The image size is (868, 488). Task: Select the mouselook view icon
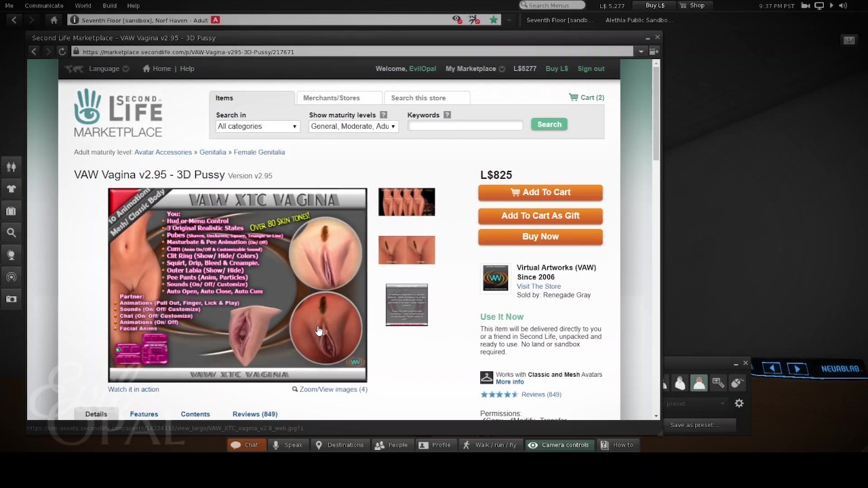point(736,384)
